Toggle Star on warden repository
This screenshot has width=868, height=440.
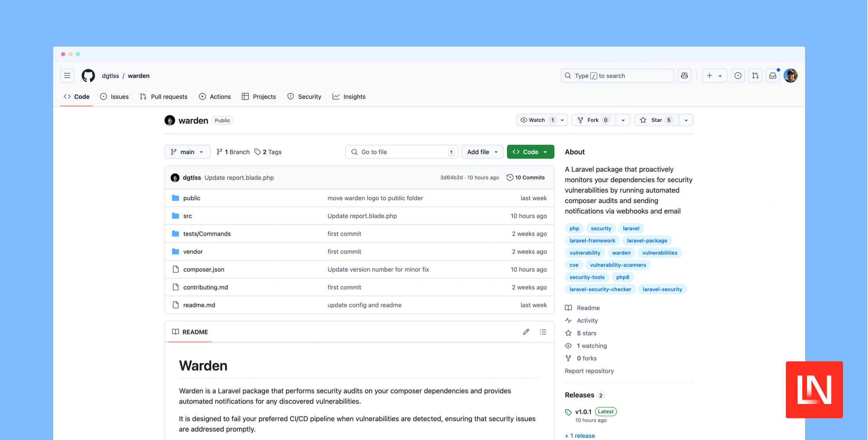656,120
